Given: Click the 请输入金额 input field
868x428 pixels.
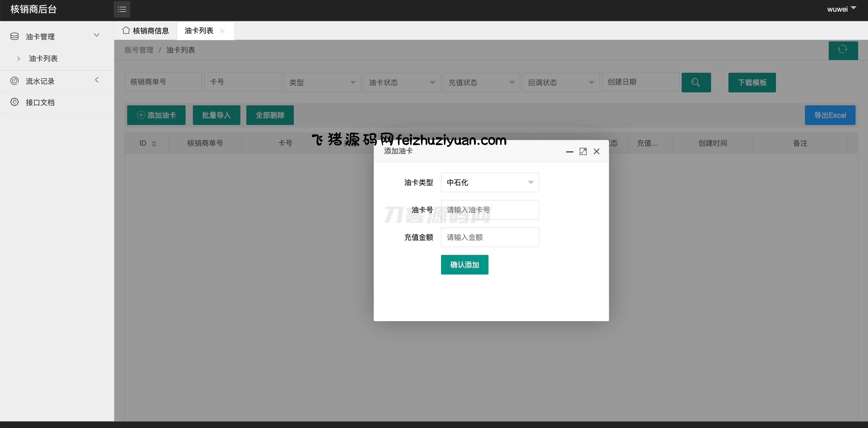Looking at the screenshot, I should point(490,238).
